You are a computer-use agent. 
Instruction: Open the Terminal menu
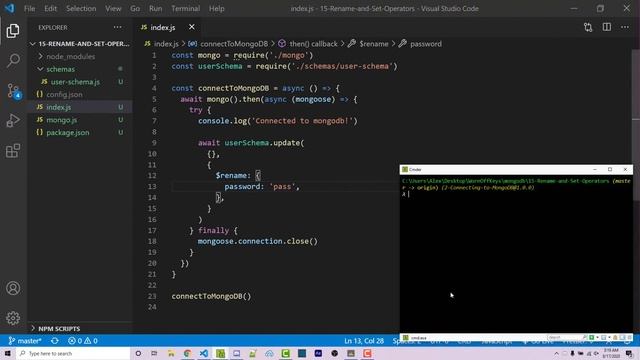(x=186, y=8)
